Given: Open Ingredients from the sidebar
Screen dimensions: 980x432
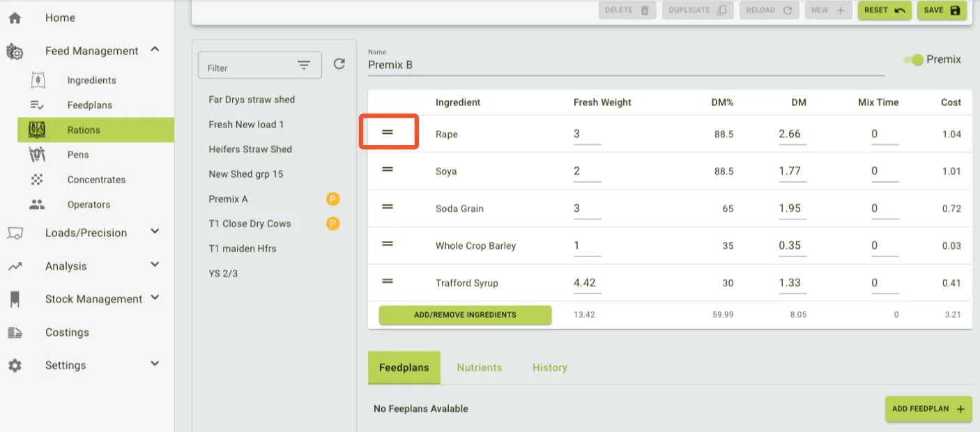Looking at the screenshot, I should pyautogui.click(x=91, y=80).
